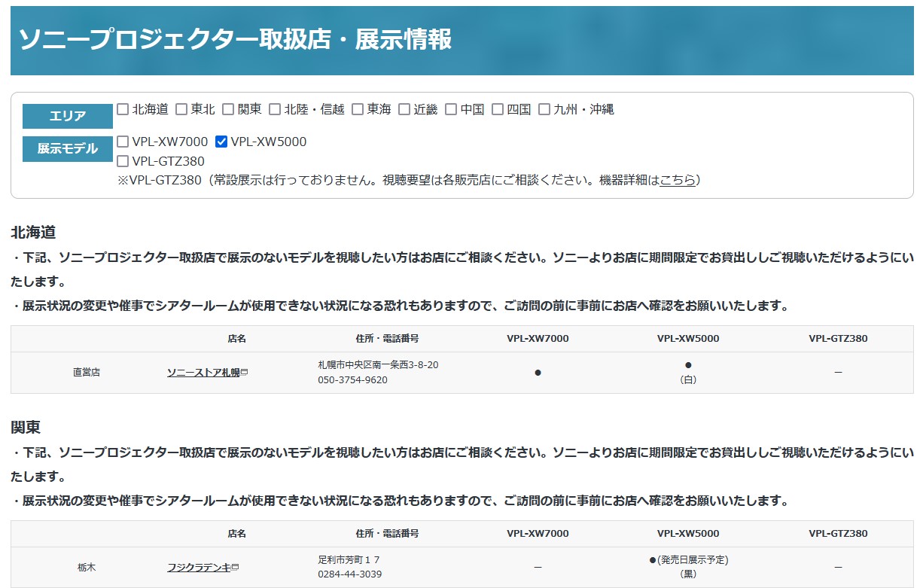Enable the VPL-XW7000 model filter
The image size is (923, 588).
click(x=123, y=142)
